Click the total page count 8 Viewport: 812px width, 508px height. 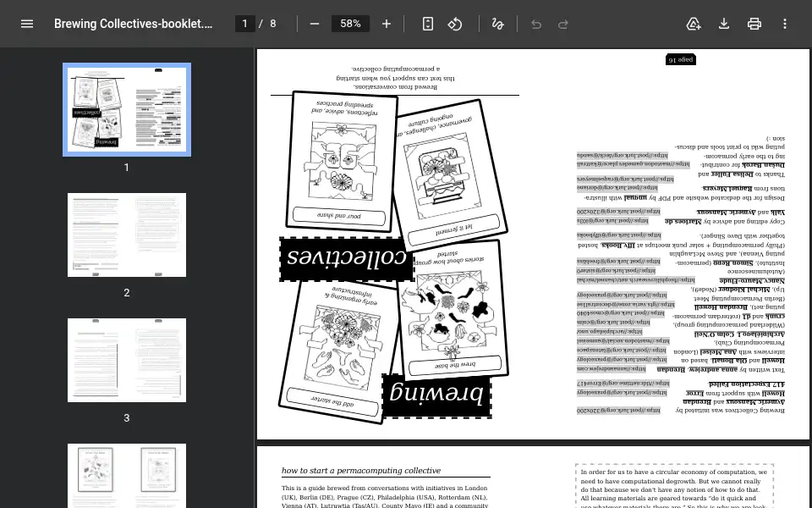(273, 24)
